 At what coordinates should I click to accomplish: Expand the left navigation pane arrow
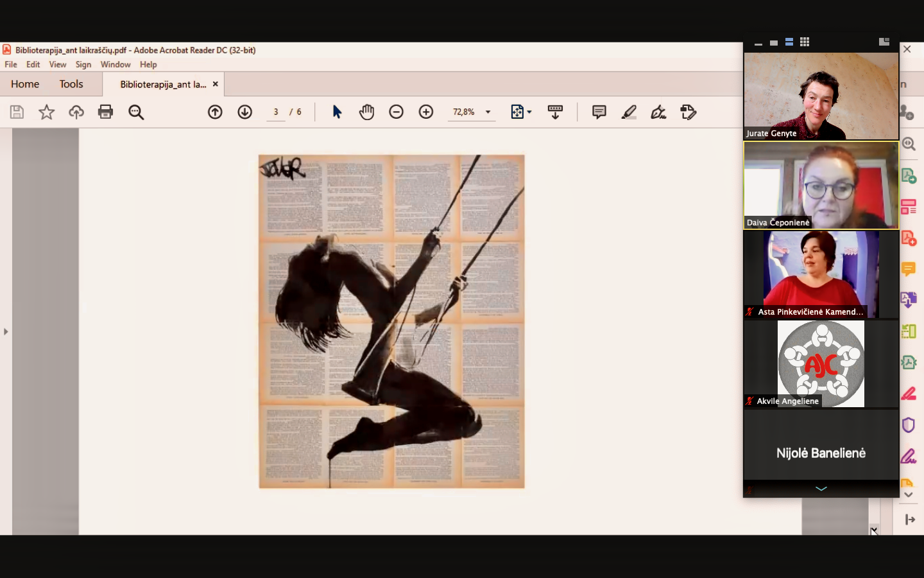click(6, 332)
